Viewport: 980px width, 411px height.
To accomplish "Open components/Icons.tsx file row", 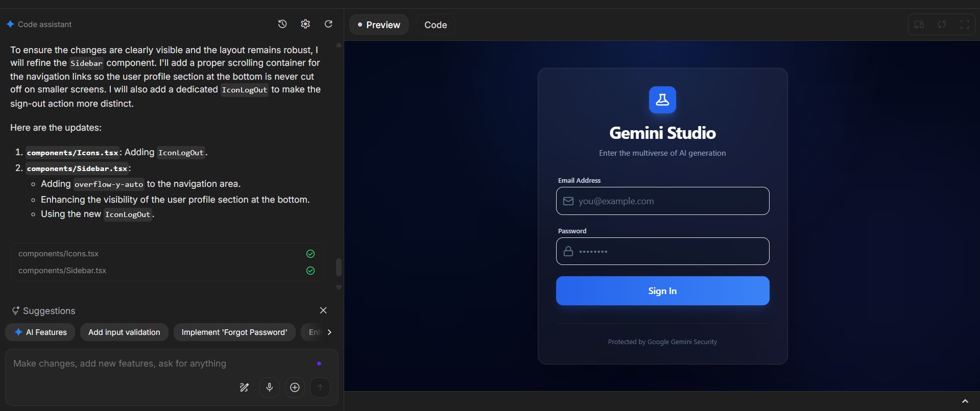I will (x=166, y=254).
